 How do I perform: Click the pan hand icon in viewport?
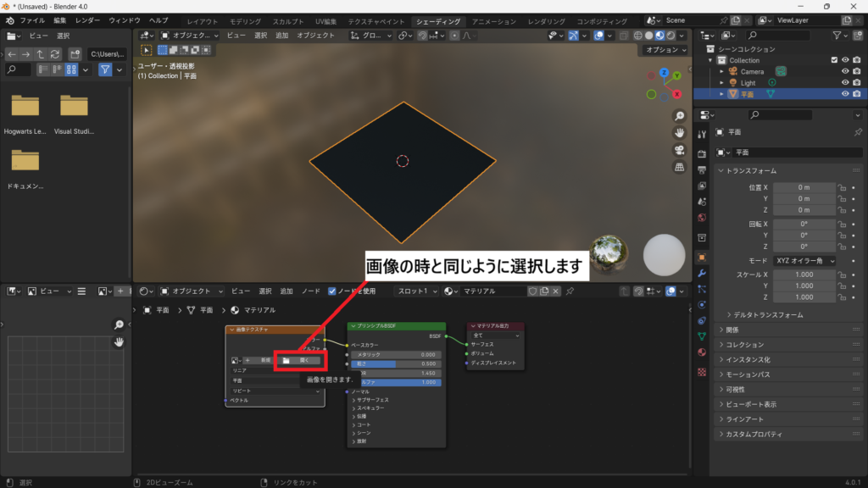click(679, 133)
